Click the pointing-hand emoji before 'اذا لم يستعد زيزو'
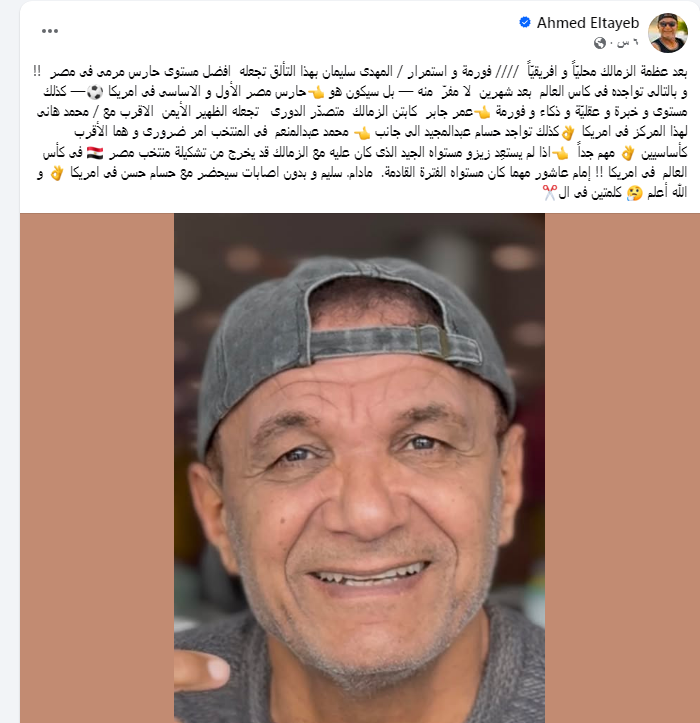The width and height of the screenshot is (700, 723). pyautogui.click(x=561, y=153)
